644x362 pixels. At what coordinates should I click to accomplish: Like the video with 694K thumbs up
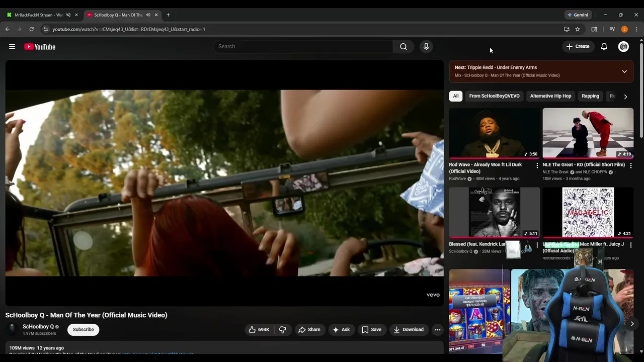coord(259,330)
